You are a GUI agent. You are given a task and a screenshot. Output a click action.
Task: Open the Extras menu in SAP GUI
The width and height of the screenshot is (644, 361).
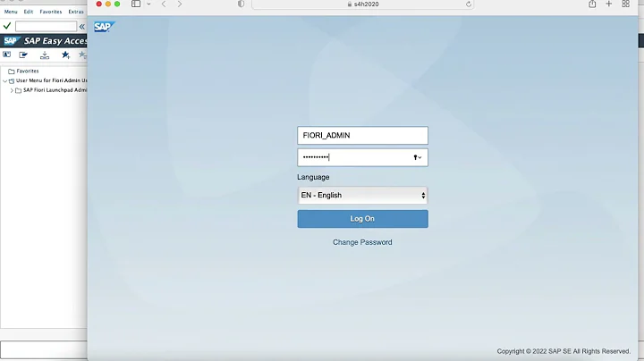pyautogui.click(x=76, y=12)
